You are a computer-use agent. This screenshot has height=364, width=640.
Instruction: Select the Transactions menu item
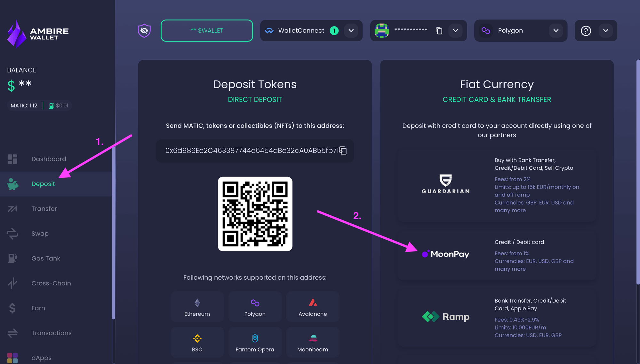coord(51,332)
